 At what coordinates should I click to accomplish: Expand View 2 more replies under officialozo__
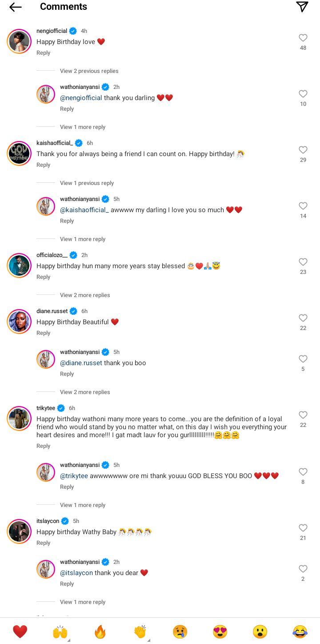[x=85, y=295]
